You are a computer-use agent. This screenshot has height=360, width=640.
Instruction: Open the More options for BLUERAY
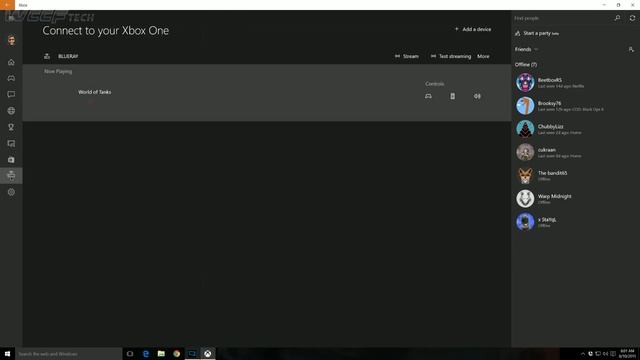(x=483, y=56)
